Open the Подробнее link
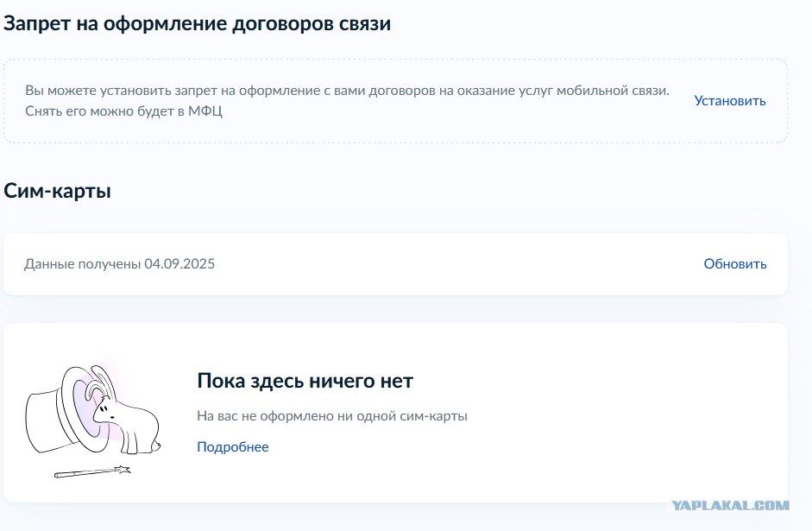812x531 pixels. click(232, 446)
